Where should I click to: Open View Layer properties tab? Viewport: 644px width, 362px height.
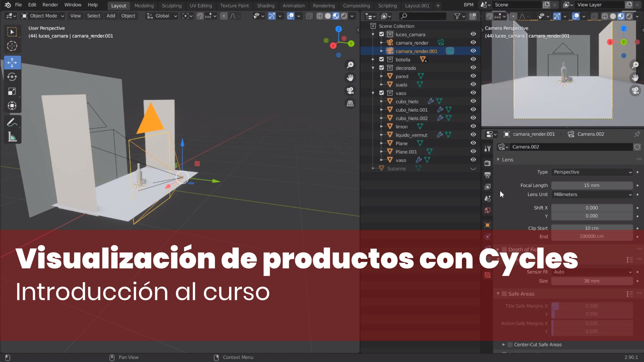click(487, 187)
